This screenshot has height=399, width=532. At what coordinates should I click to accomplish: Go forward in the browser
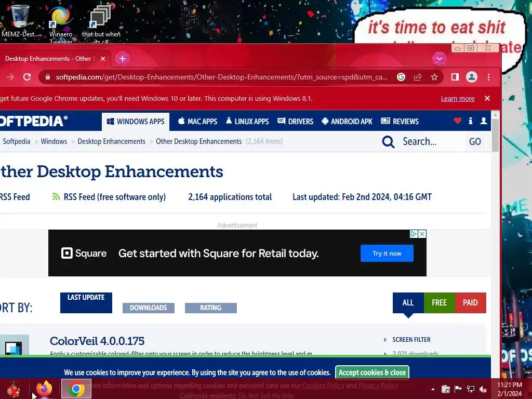[10, 77]
